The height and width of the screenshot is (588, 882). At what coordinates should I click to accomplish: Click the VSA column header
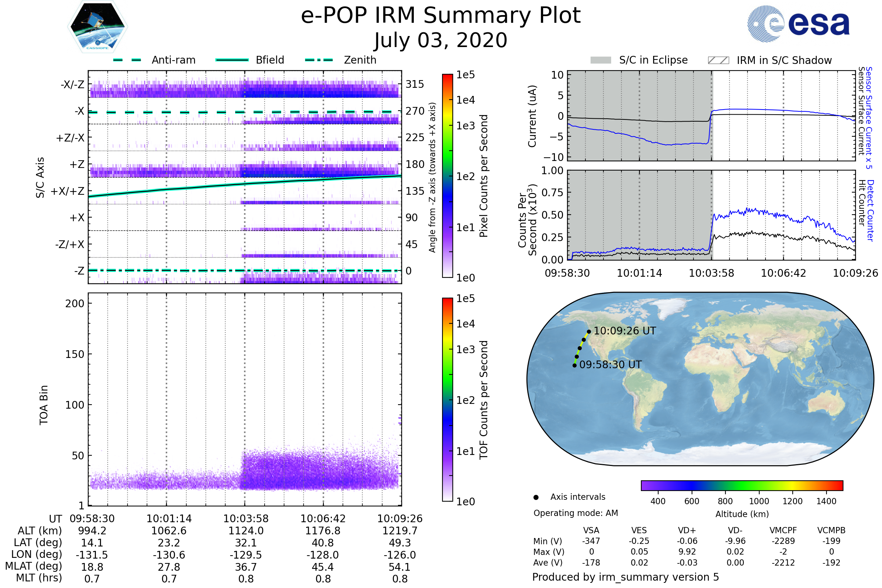click(591, 530)
